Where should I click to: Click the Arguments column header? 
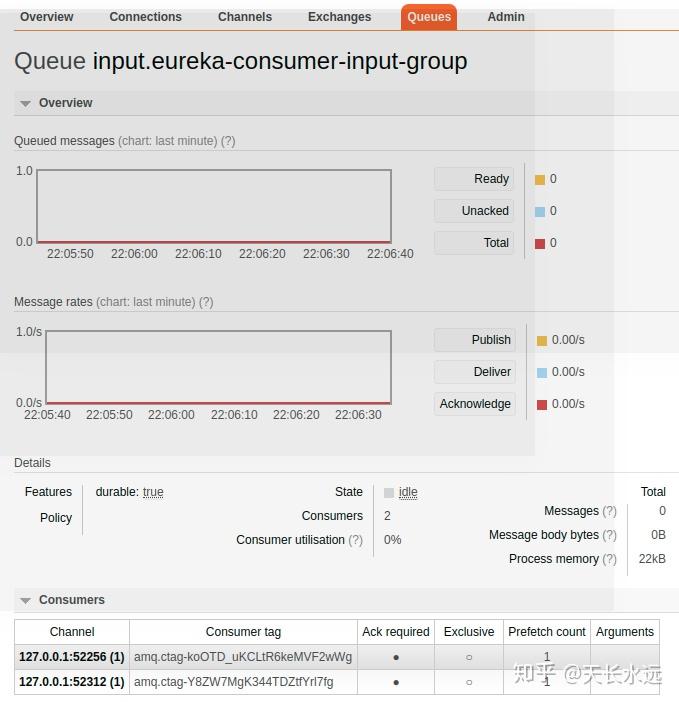(625, 632)
